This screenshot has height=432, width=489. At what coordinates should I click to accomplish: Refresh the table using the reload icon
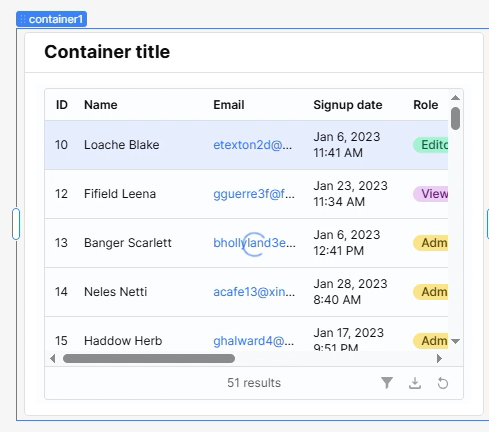[x=443, y=383]
